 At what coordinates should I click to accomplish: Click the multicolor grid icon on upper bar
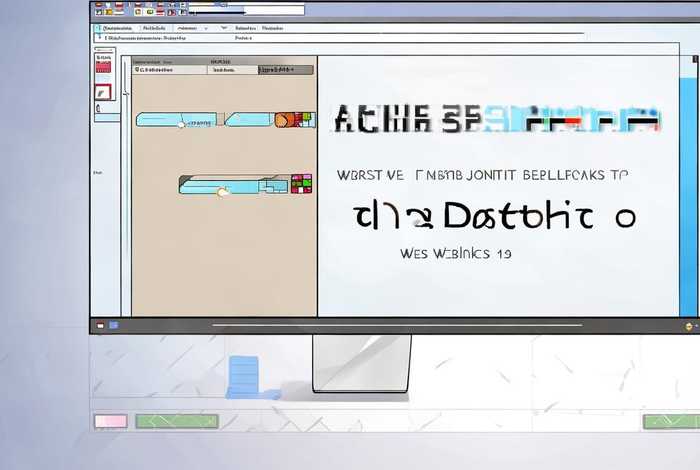tap(305, 120)
